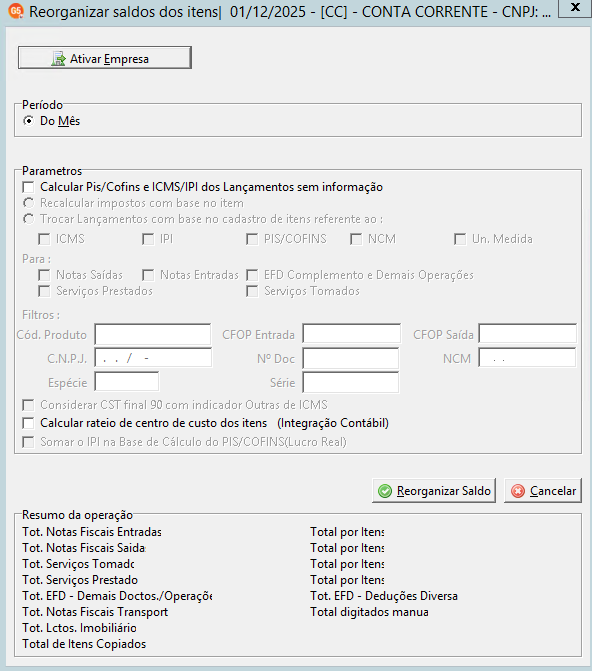Click the green checkmark icon on Reorganizar Saldo
This screenshot has width=592, height=671.
[x=385, y=491]
